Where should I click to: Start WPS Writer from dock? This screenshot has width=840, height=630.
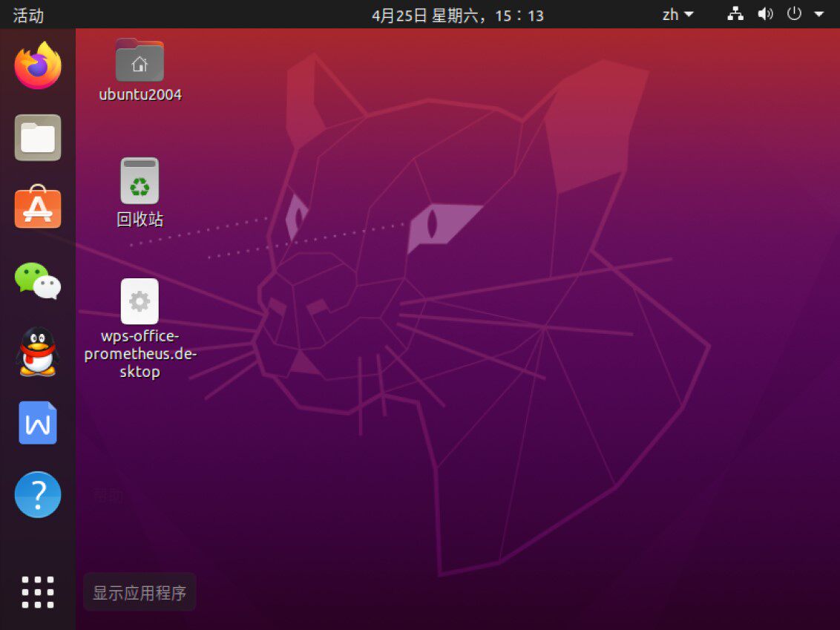point(38,423)
